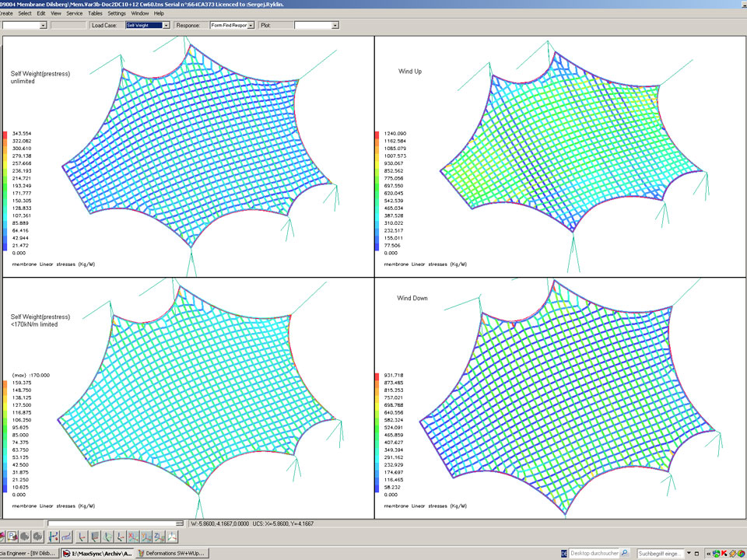Image resolution: width=747 pixels, height=560 pixels.
Task: Open the Service menu
Action: pyautogui.click(x=75, y=13)
